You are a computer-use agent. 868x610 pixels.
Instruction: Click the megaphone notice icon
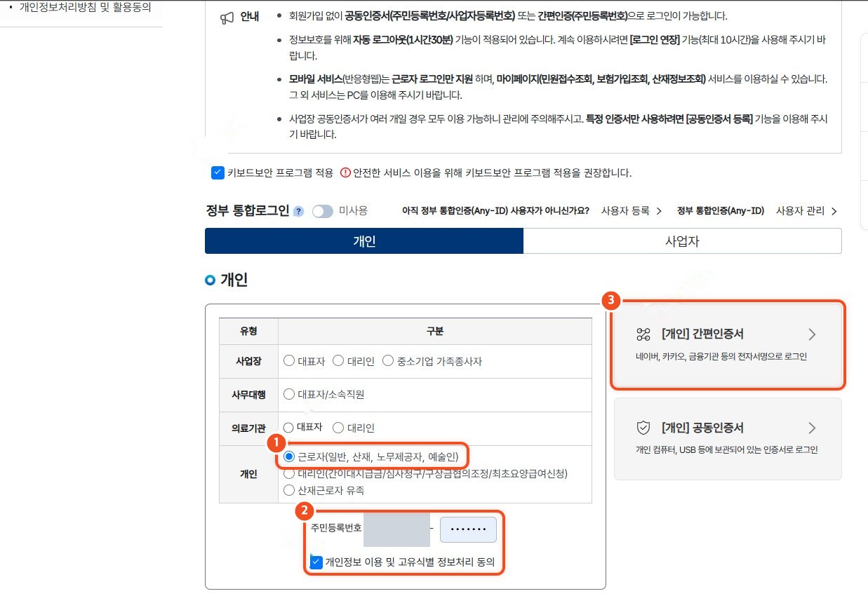tap(227, 18)
